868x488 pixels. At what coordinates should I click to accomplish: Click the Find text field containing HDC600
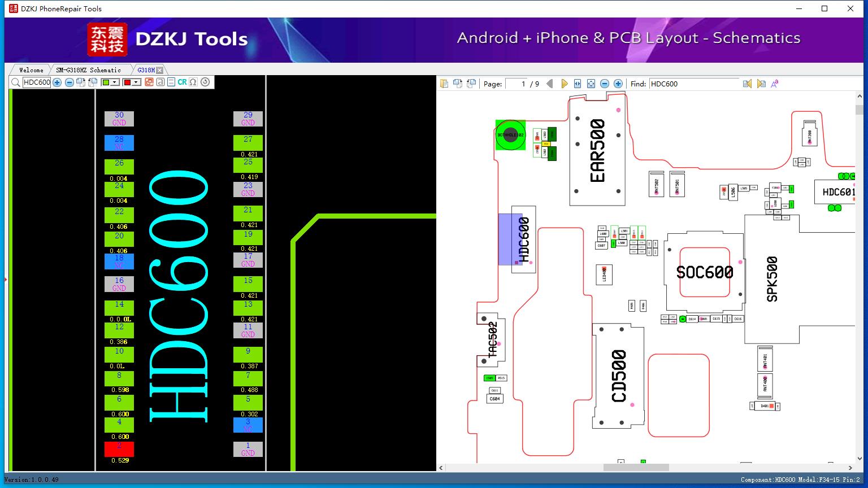click(694, 84)
